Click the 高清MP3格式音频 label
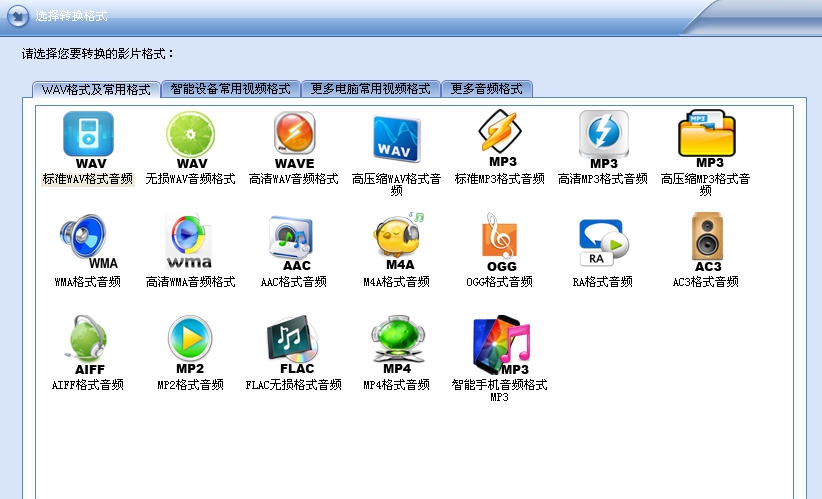 [603, 179]
